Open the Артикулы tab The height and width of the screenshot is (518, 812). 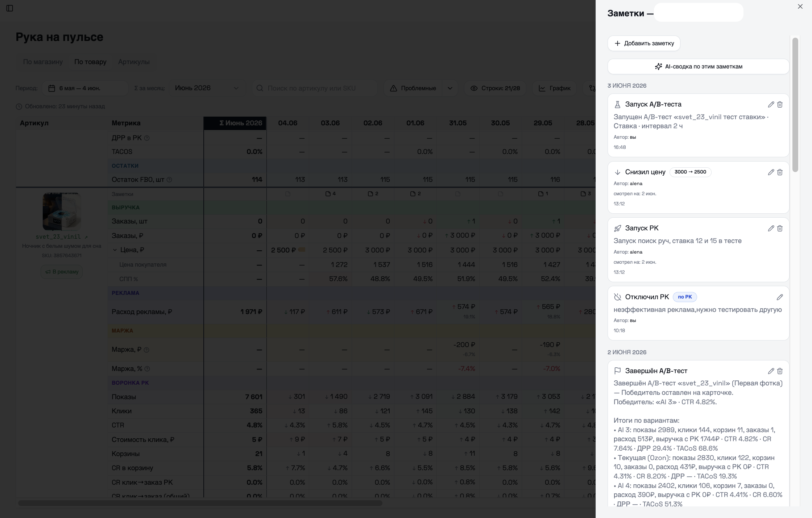(x=134, y=62)
